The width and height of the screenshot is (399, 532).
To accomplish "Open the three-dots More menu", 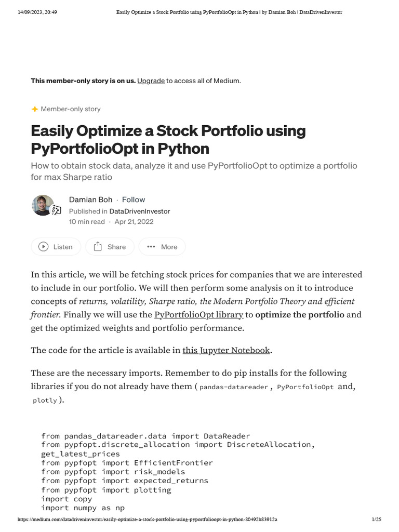I will point(151,247).
